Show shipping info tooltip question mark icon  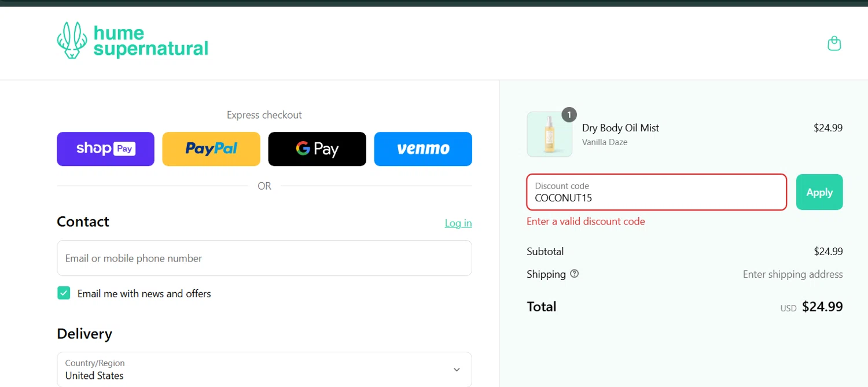[x=574, y=274]
